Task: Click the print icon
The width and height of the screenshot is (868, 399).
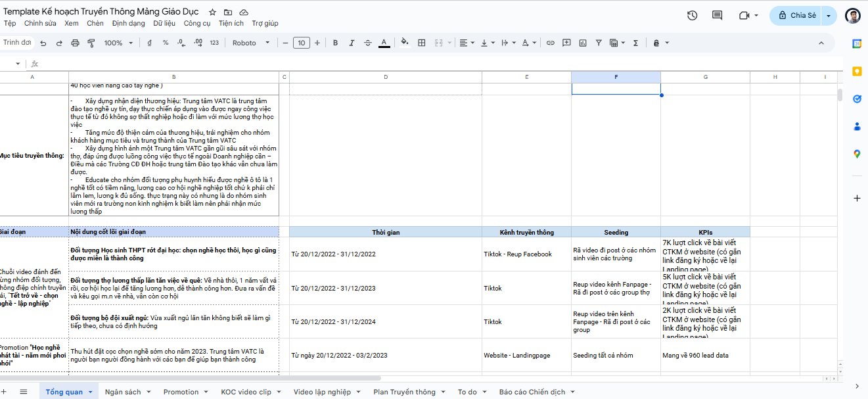Action: pyautogui.click(x=75, y=43)
